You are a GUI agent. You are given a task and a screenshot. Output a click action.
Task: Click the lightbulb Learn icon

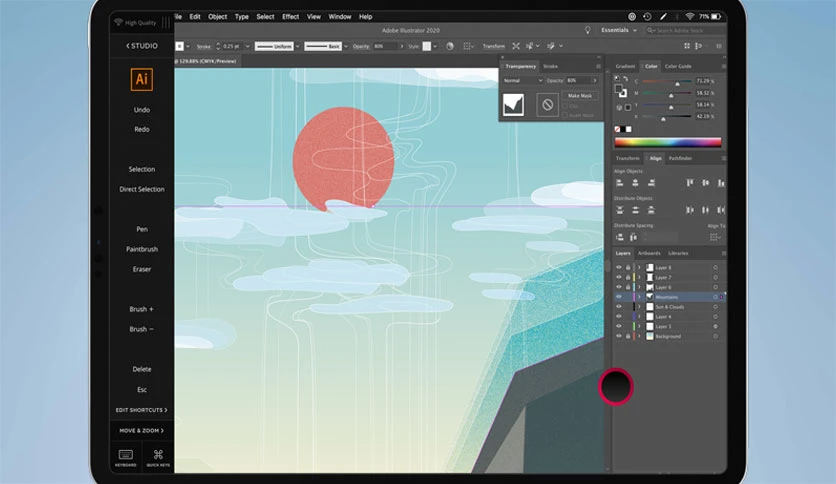[x=588, y=30]
